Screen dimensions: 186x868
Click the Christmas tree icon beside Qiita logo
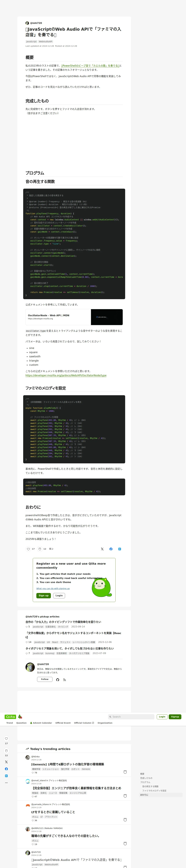click(20, 717)
